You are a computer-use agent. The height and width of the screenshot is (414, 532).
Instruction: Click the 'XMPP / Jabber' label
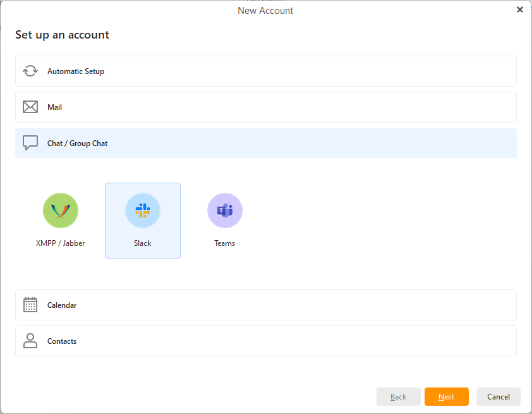pyautogui.click(x=61, y=243)
